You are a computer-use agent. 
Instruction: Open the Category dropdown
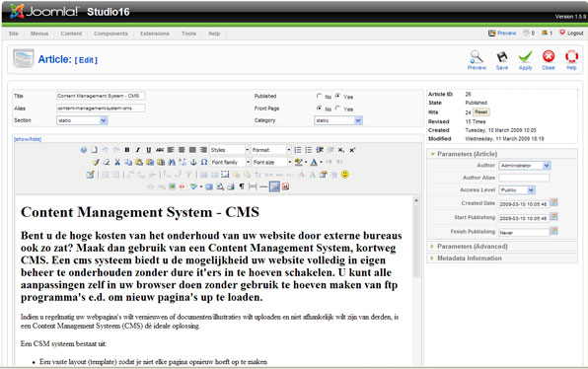pos(338,120)
